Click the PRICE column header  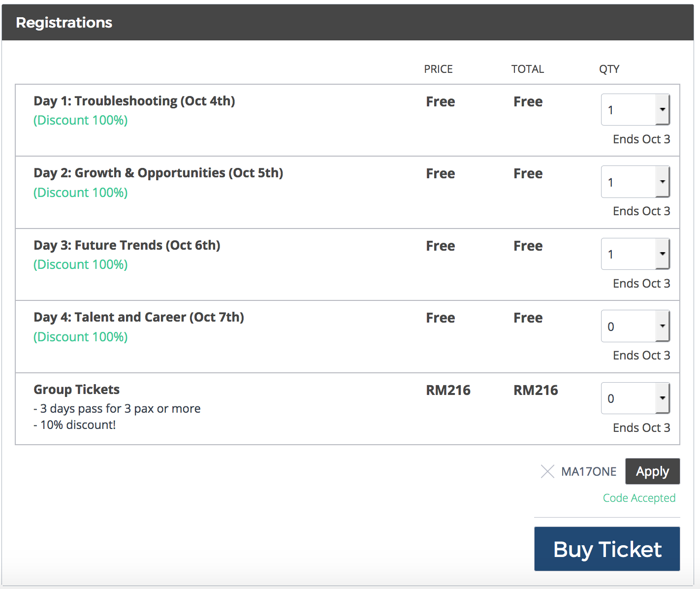pyautogui.click(x=438, y=69)
